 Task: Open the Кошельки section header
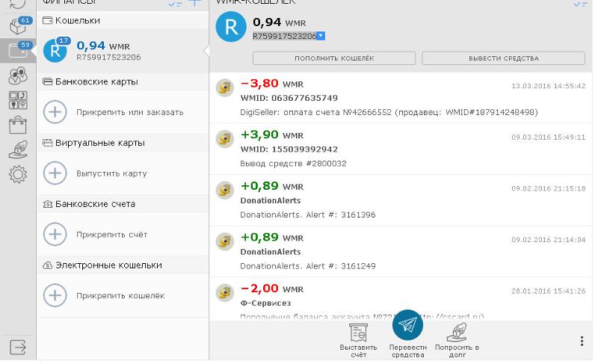(x=123, y=20)
